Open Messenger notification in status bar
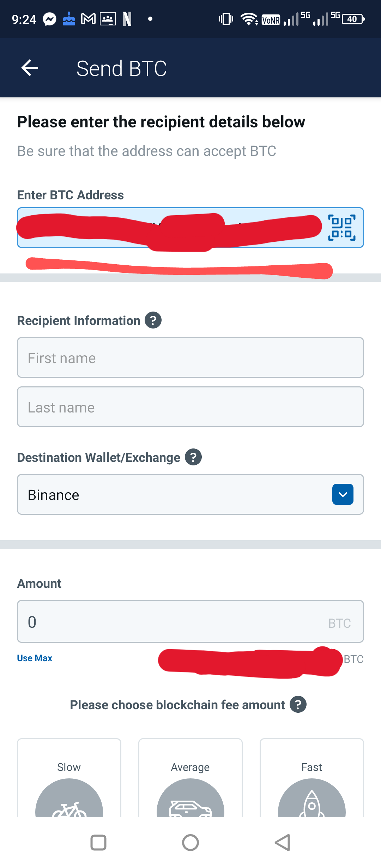Image resolution: width=381 pixels, height=868 pixels. 50,19
